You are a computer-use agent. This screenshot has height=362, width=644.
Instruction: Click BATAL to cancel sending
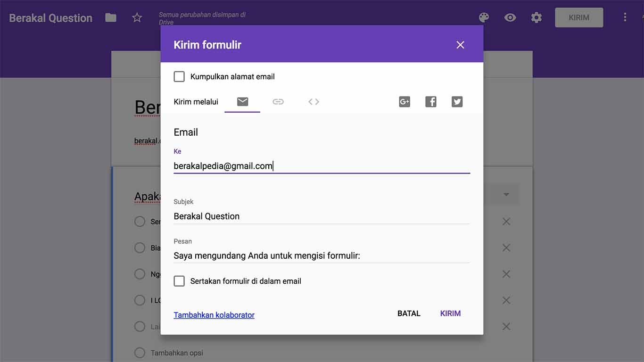click(x=409, y=313)
